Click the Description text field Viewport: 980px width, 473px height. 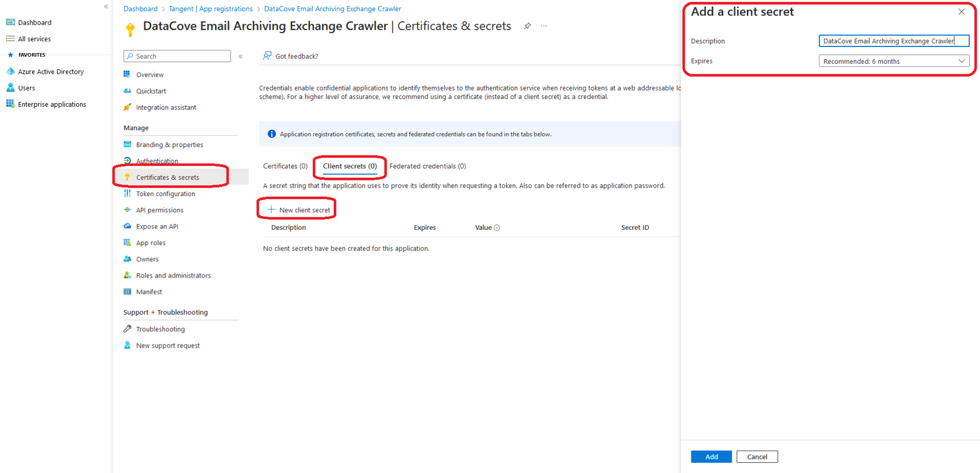point(894,41)
